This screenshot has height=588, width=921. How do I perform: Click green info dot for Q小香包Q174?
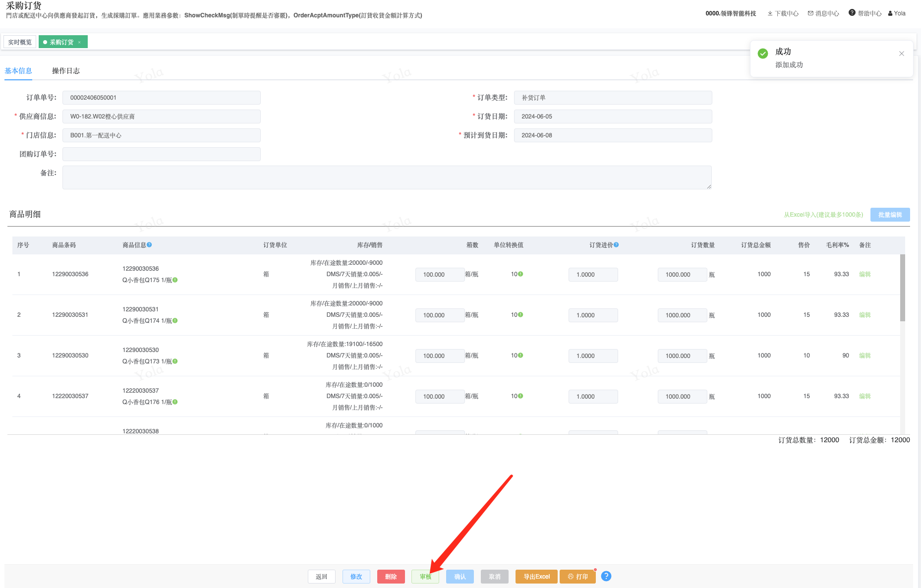point(175,321)
